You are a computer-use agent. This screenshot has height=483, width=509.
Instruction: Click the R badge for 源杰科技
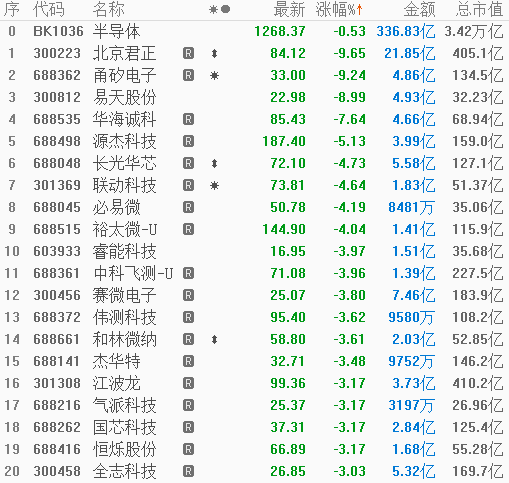click(188, 141)
